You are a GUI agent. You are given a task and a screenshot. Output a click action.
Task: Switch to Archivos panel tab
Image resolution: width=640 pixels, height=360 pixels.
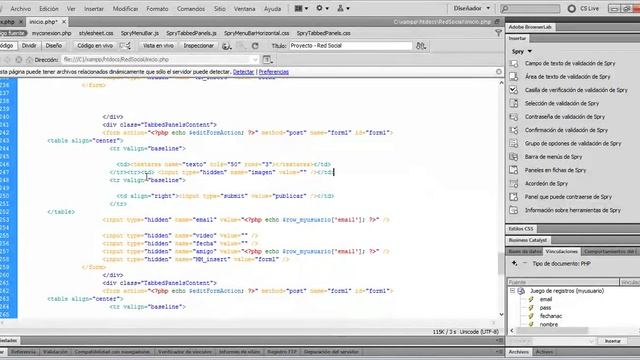[518, 352]
